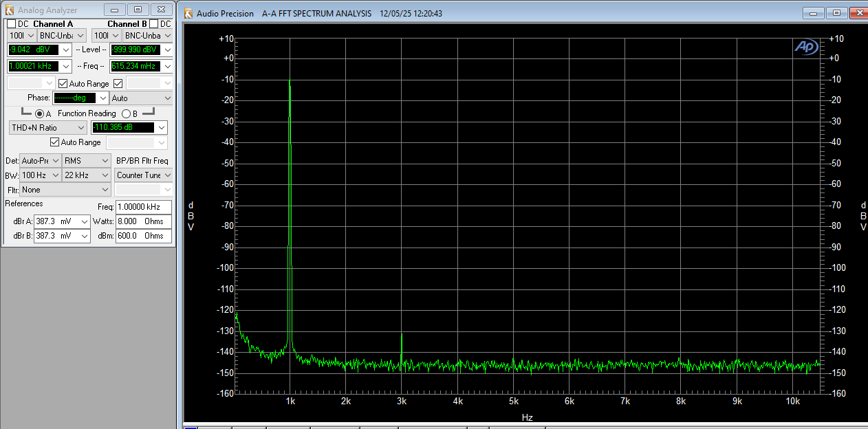Open the Fltr None filter dropdown
The height and width of the screenshot is (429, 868).
tap(105, 190)
